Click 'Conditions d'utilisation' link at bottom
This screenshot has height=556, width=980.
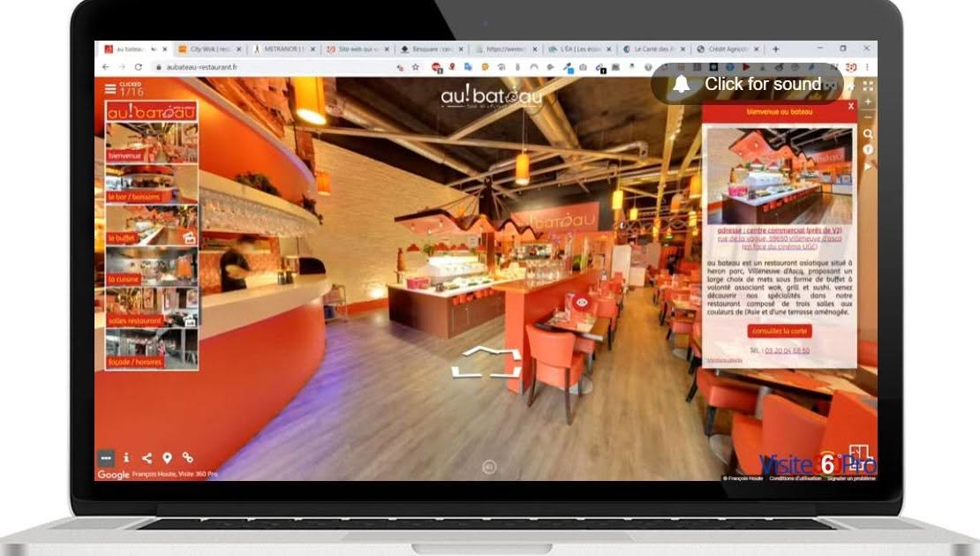tap(795, 478)
